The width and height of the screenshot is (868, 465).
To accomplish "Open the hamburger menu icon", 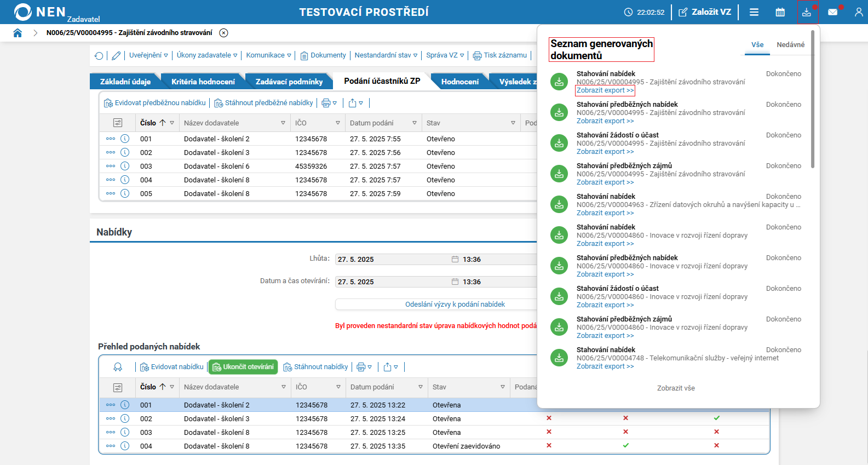I will (x=754, y=12).
